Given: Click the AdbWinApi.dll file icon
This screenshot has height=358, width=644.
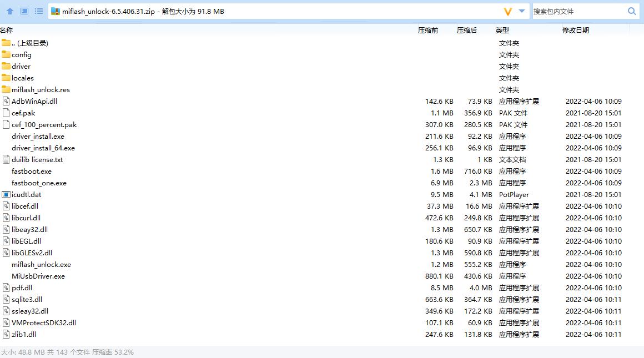Looking at the screenshot, I should [x=6, y=101].
